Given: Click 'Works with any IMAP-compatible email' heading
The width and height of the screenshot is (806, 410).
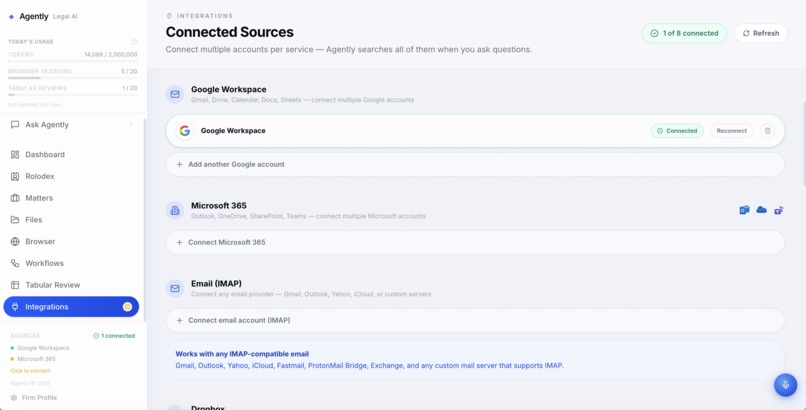Looking at the screenshot, I should click(242, 354).
